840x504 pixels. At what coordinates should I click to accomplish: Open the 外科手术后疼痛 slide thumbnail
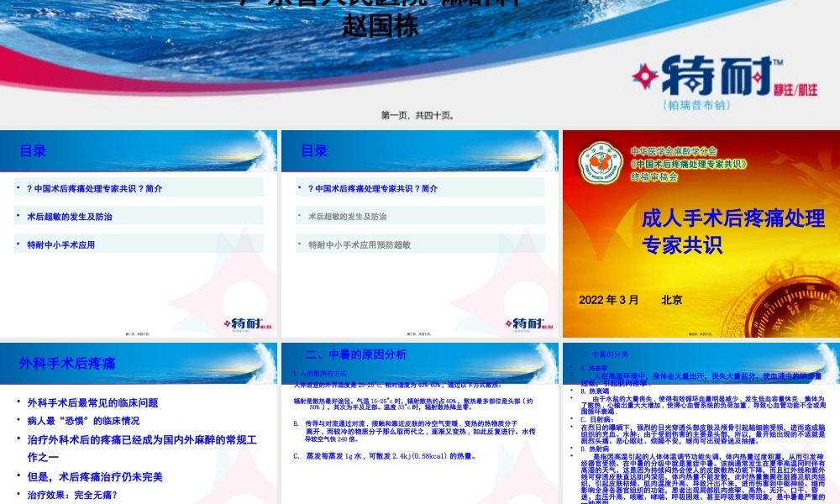pyautogui.click(x=139, y=423)
